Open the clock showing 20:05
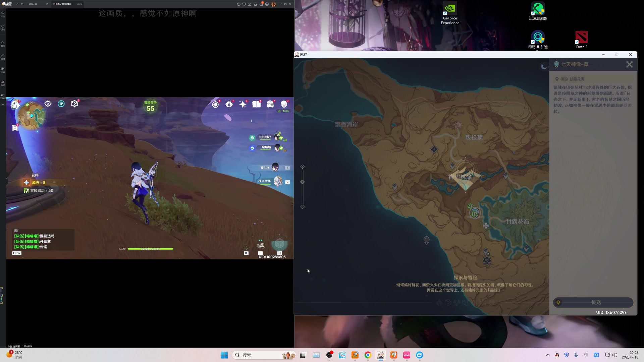The width and height of the screenshot is (644, 362). click(630, 355)
